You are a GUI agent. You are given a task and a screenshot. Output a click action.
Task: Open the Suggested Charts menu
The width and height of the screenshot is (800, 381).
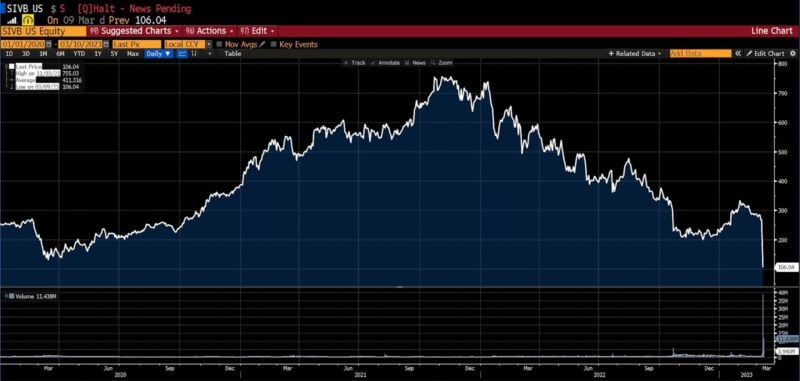(x=140, y=31)
